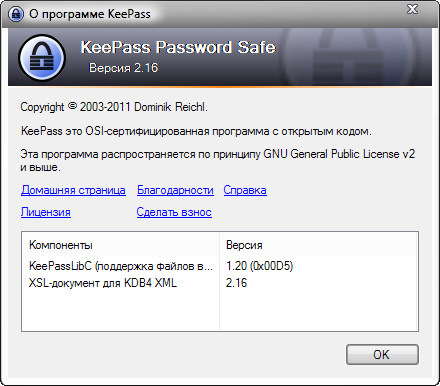
Task: Select the XSL-документ для KDB4 XML row
Action: pyautogui.click(x=220, y=283)
